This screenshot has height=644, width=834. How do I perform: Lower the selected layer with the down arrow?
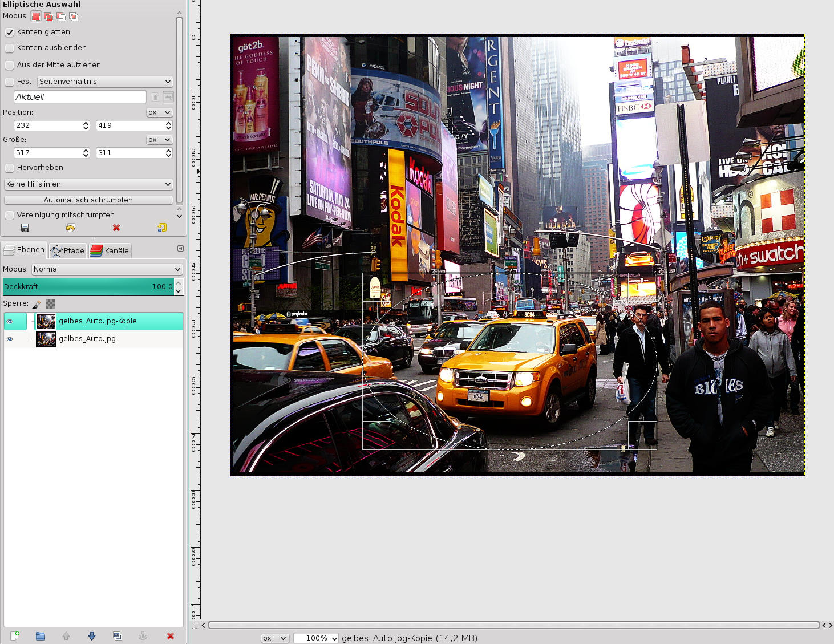92,636
